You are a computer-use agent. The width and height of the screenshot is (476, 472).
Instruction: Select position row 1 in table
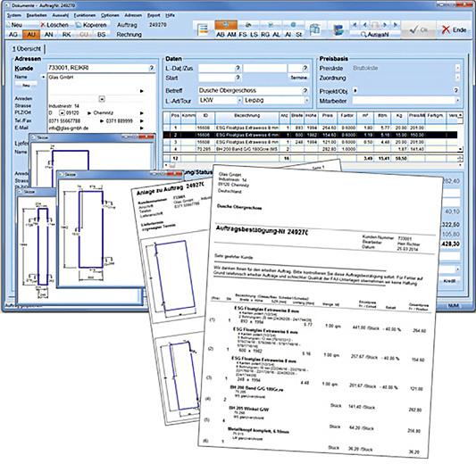310,128
